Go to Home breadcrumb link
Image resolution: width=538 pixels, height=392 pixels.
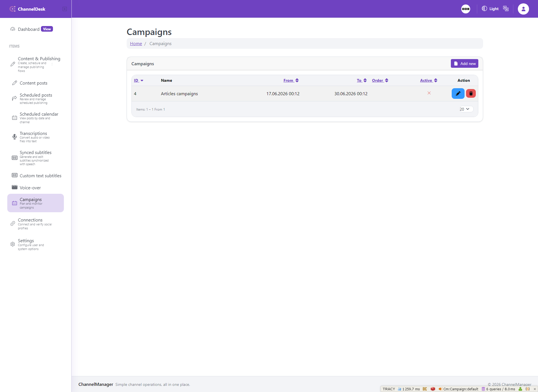(x=136, y=44)
